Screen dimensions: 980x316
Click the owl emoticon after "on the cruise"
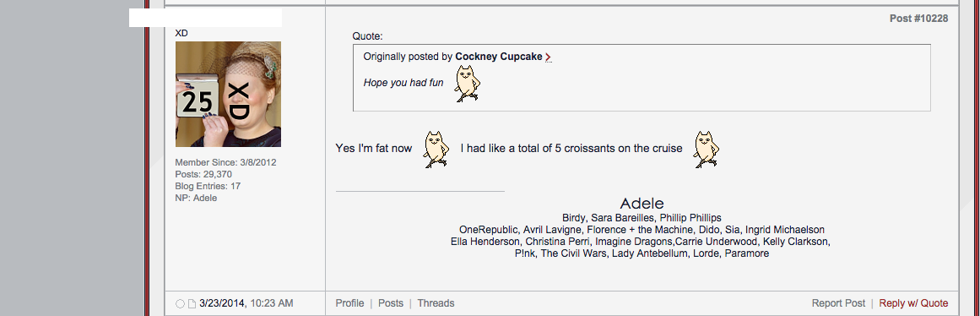pos(707,149)
